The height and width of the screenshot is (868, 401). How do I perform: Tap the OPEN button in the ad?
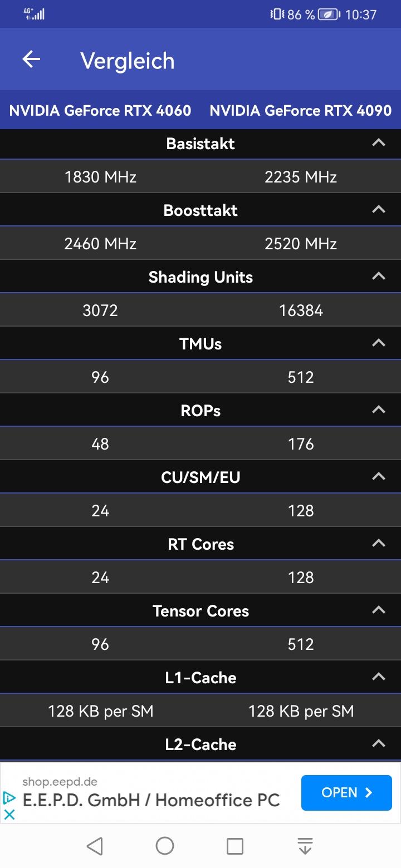point(346,792)
